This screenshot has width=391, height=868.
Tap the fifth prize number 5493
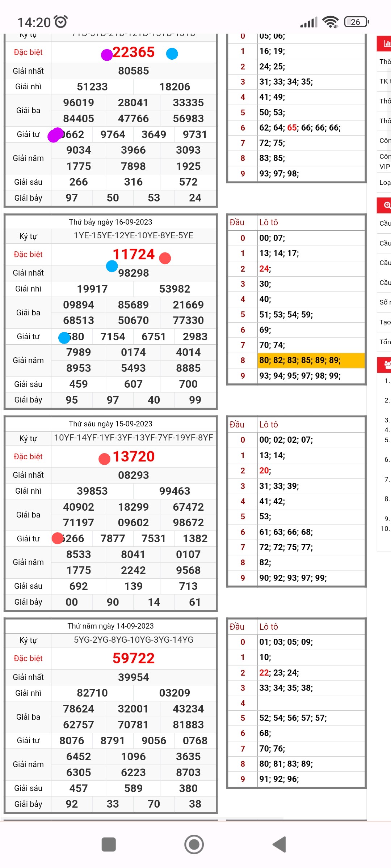(x=134, y=368)
